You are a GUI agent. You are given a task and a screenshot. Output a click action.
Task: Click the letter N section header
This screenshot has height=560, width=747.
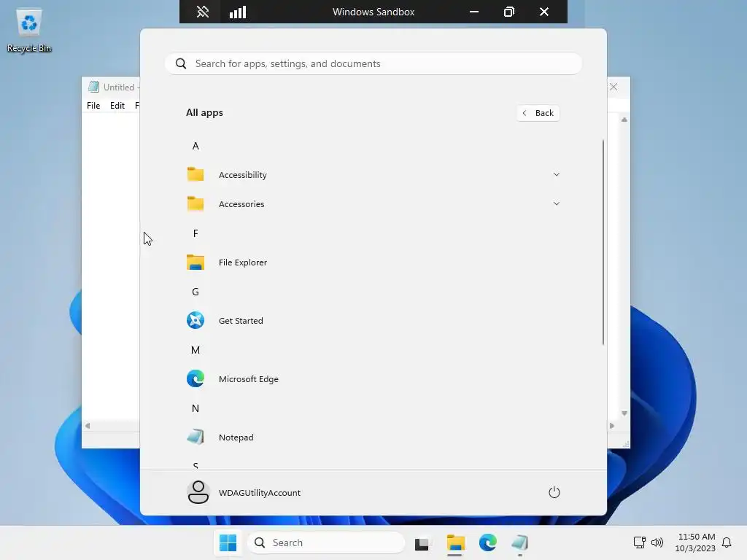196,408
